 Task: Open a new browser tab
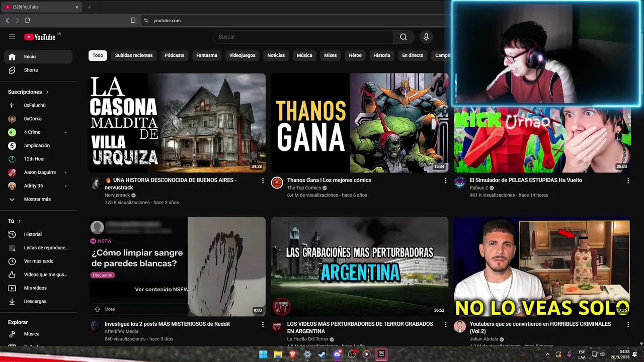coord(89,7)
